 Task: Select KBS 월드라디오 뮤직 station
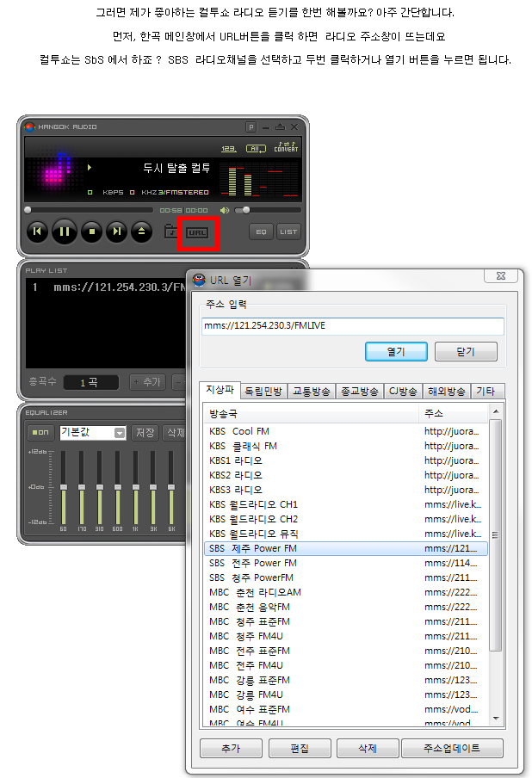pos(346,534)
